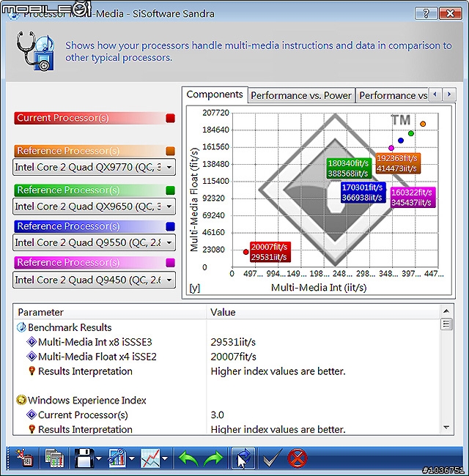Click the green 180340fit/s chart label
The width and height of the screenshot is (469, 476).
pyautogui.click(x=349, y=168)
